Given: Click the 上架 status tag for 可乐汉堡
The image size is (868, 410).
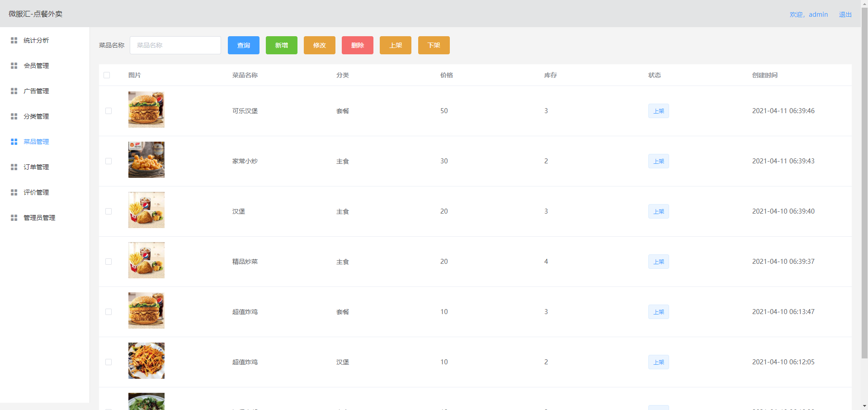Looking at the screenshot, I should (x=659, y=111).
